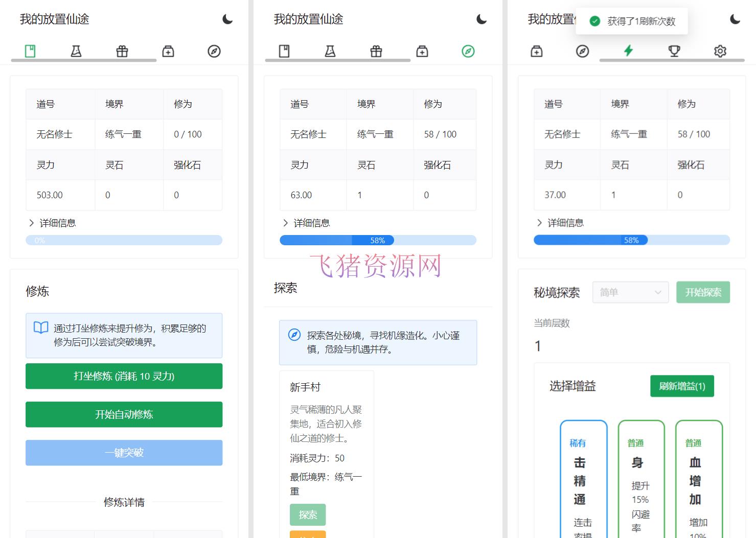
Task: Start auto cultivation with 开始自动修炼
Action: coord(124,414)
